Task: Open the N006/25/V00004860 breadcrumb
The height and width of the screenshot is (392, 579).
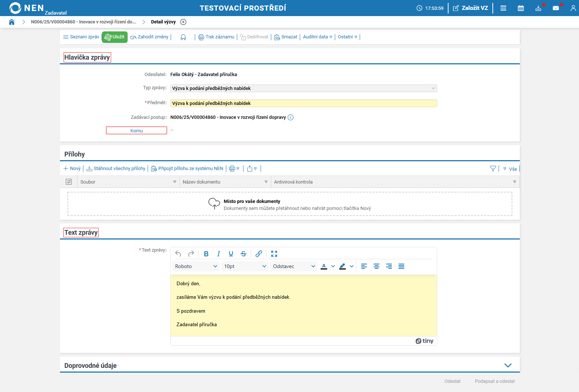Action: [x=83, y=22]
